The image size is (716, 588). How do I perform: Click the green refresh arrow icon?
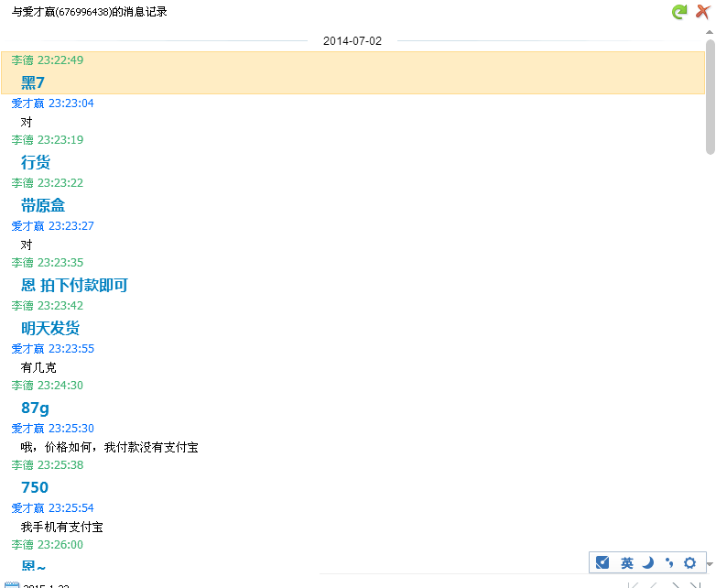click(x=678, y=12)
